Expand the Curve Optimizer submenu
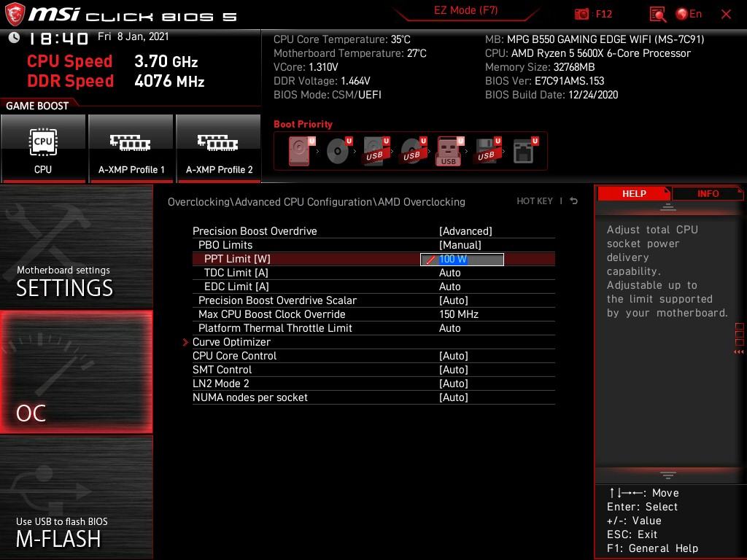The image size is (747, 560). point(231,342)
